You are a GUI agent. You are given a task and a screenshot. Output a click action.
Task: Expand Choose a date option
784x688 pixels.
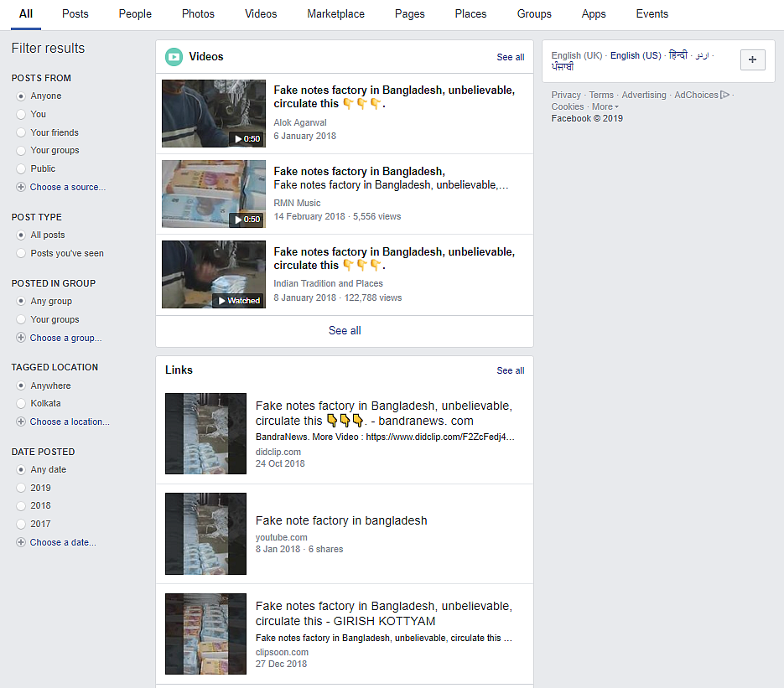pyautogui.click(x=63, y=542)
